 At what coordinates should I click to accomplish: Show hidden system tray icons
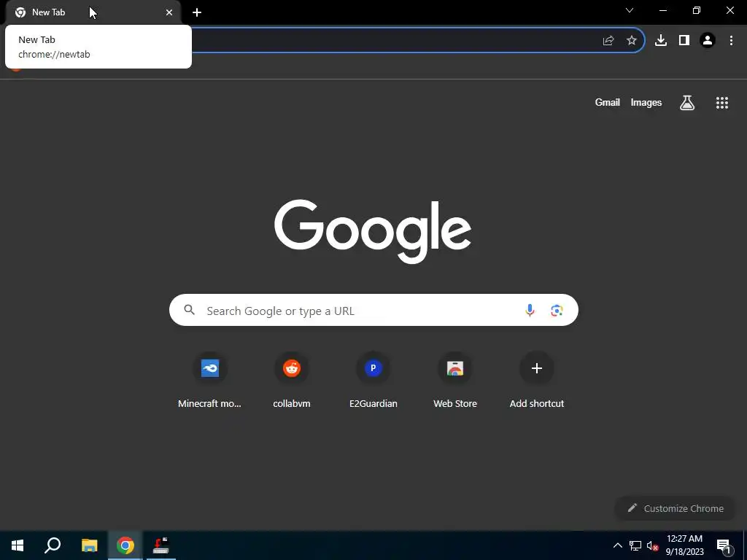tap(617, 545)
